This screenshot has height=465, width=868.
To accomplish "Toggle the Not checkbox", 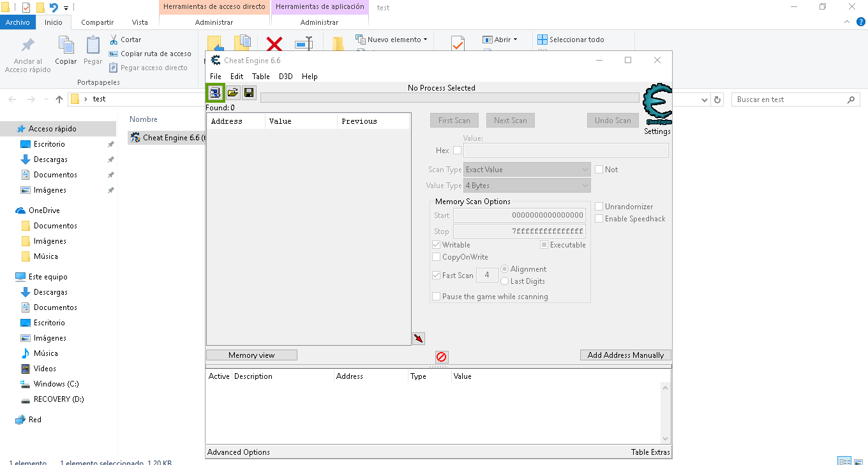I will tap(599, 170).
